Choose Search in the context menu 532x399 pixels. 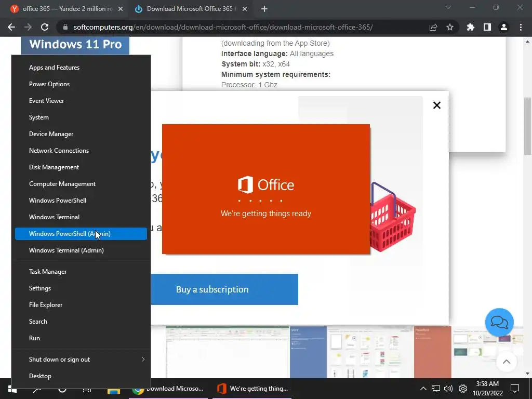click(x=81, y=322)
